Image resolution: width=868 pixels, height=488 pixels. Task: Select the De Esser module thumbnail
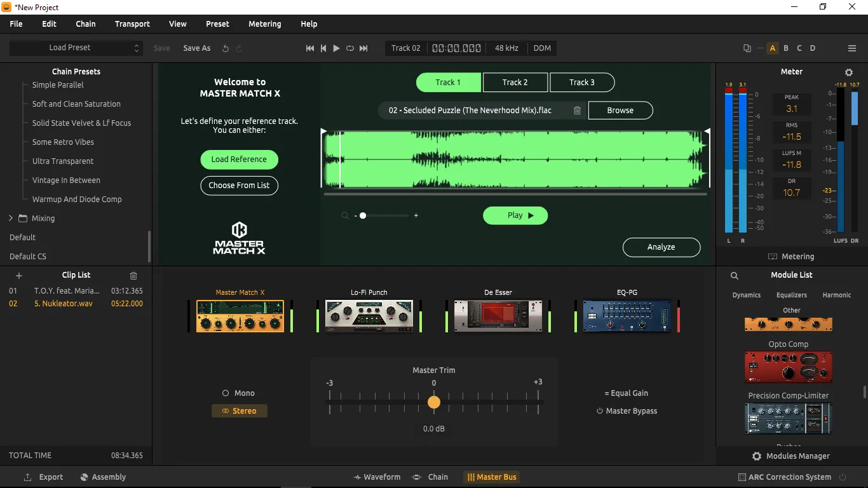[498, 316]
